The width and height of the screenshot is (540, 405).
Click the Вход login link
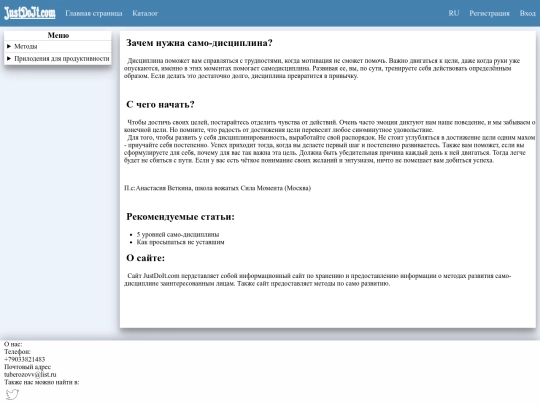(527, 13)
